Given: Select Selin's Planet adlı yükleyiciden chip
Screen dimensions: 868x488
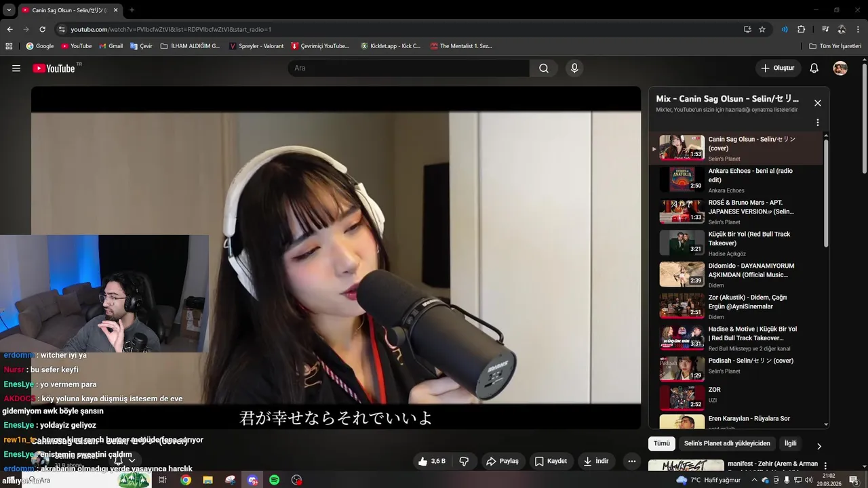Looking at the screenshot, I should [x=727, y=443].
